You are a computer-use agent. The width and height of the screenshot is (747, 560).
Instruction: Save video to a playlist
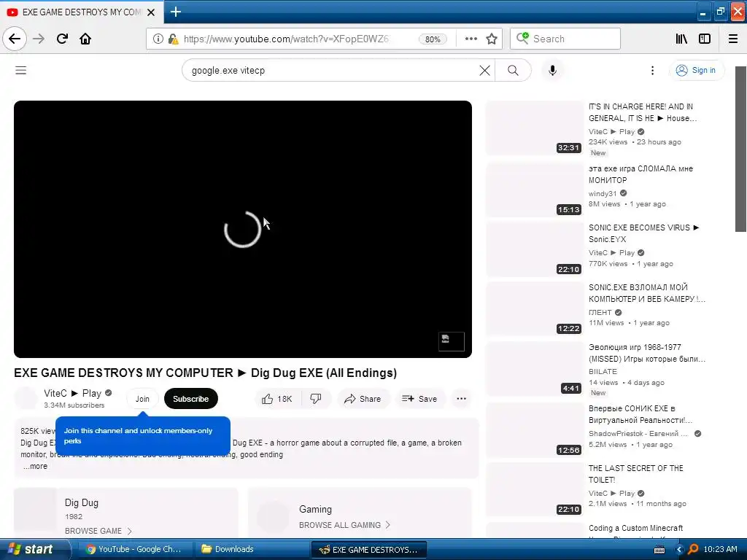(419, 399)
